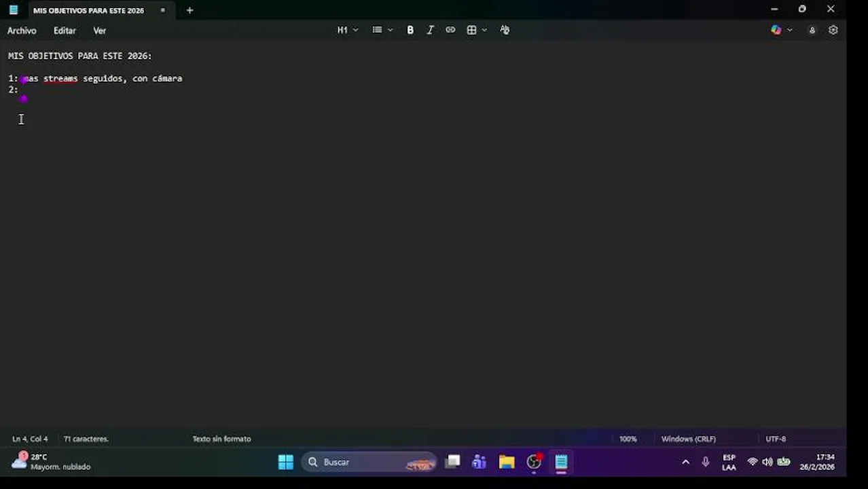Toggle bold formatting
The height and width of the screenshot is (489, 868).
tap(410, 30)
